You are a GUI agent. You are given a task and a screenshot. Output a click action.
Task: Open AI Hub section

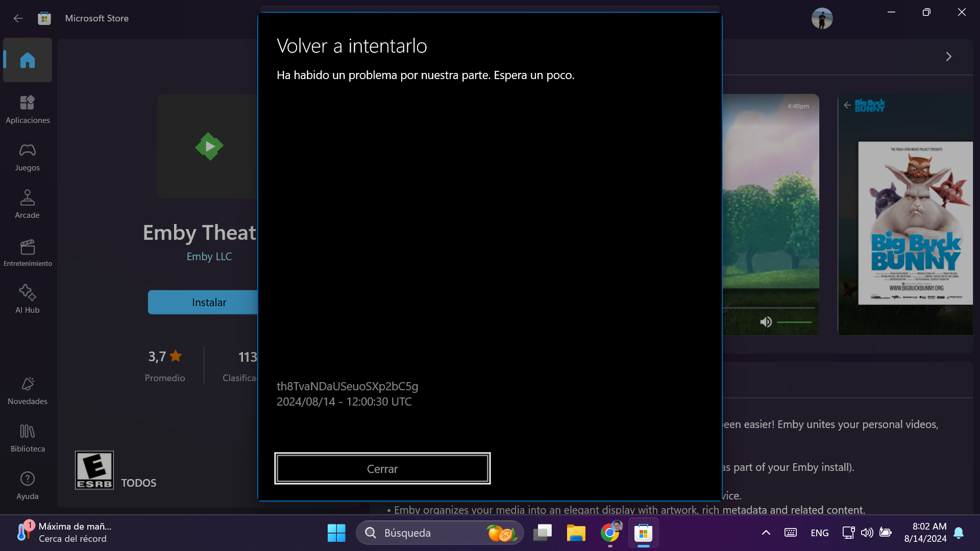coord(28,299)
